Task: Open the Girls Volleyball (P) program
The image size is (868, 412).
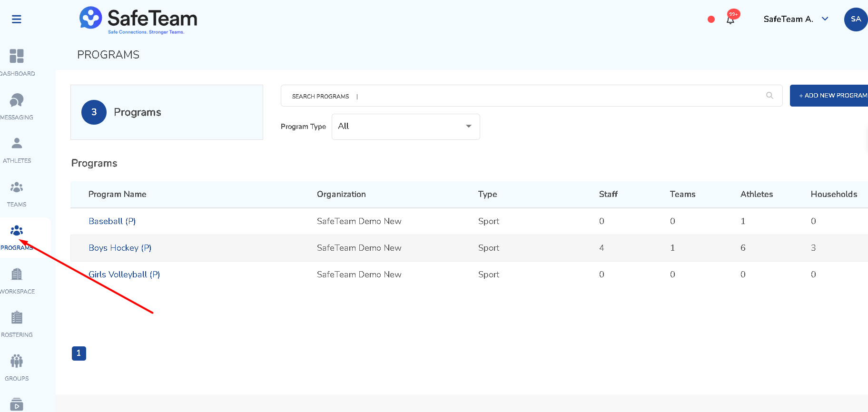Action: [124, 275]
